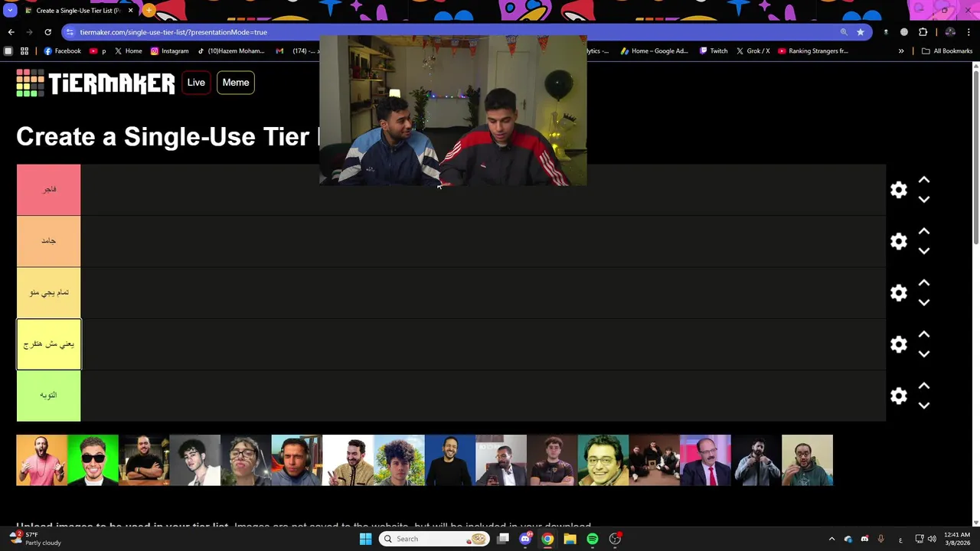980x551 pixels.
Task: Show hidden system tray icons
Action: tap(831, 539)
